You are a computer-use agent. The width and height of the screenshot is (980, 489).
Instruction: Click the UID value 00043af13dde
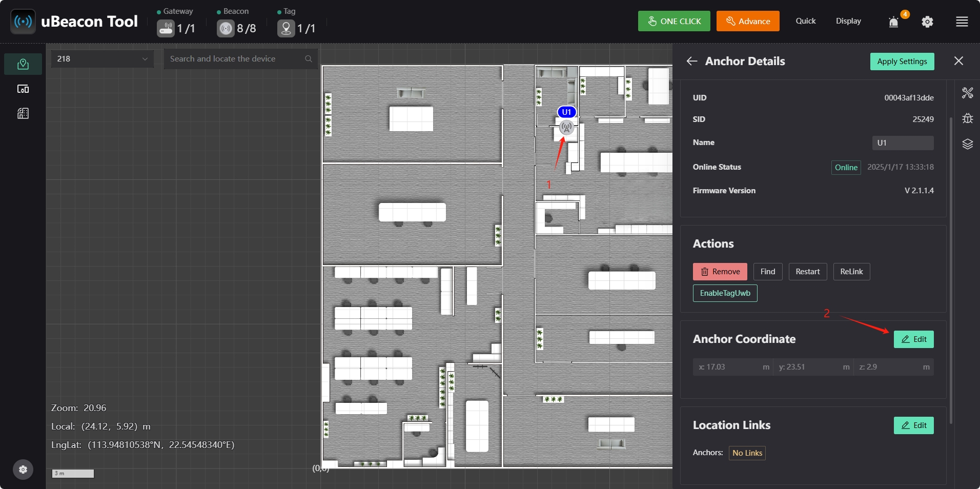(x=909, y=98)
